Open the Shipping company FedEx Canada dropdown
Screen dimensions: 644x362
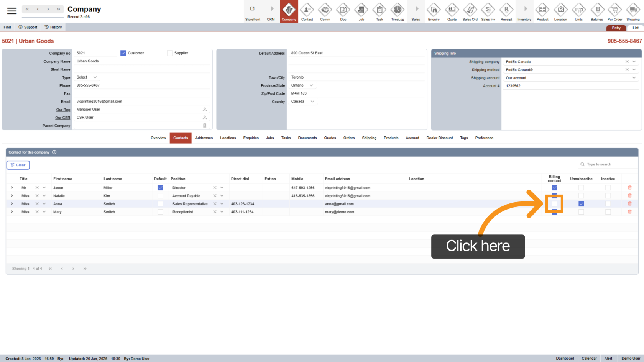[634, 62]
